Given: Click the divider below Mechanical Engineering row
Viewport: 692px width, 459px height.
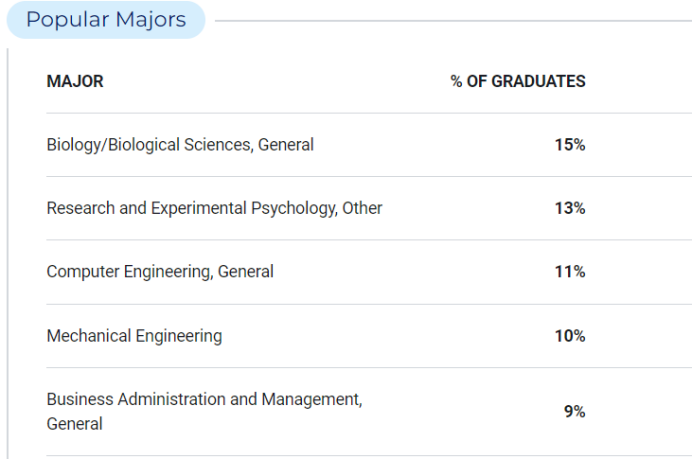Looking at the screenshot, I should [369, 367].
